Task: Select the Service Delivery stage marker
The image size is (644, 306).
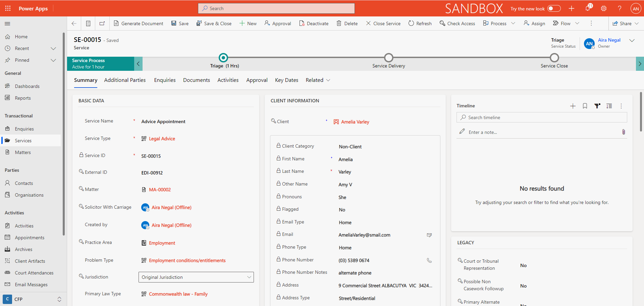Action: click(x=389, y=58)
